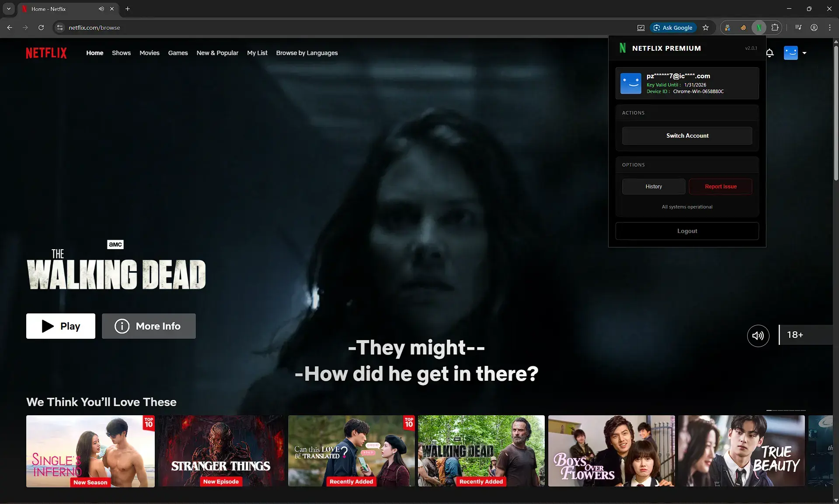Click the page vertical scrollbar thumb

tap(836, 112)
